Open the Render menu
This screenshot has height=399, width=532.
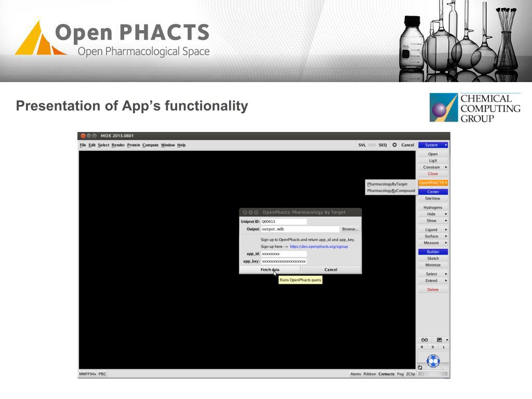118,145
